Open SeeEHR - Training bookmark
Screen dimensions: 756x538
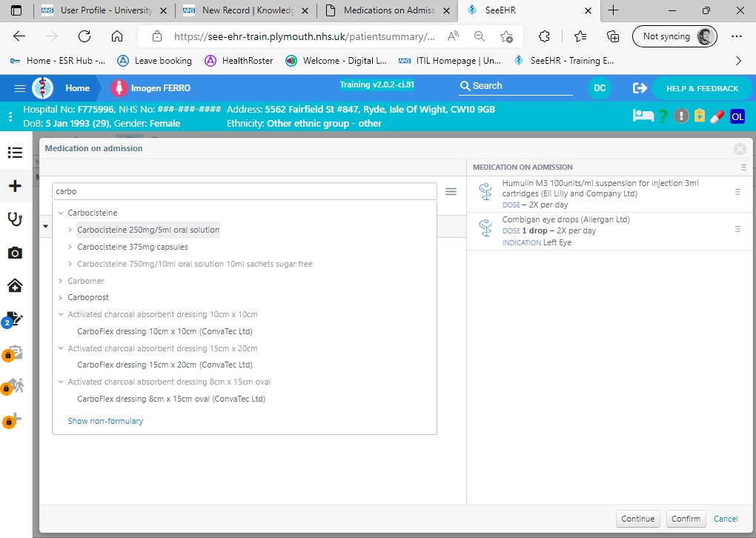pos(564,61)
